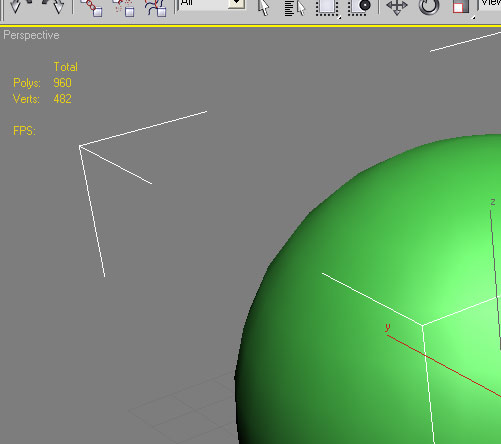501x444 pixels.
Task: Click the Redo arrow icon
Action: [x=53, y=6]
